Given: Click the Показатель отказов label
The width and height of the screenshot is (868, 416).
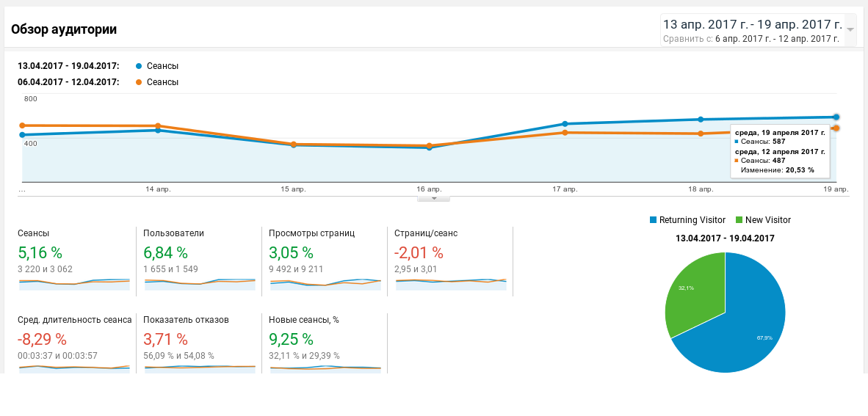Looking at the screenshot, I should click(x=186, y=320).
